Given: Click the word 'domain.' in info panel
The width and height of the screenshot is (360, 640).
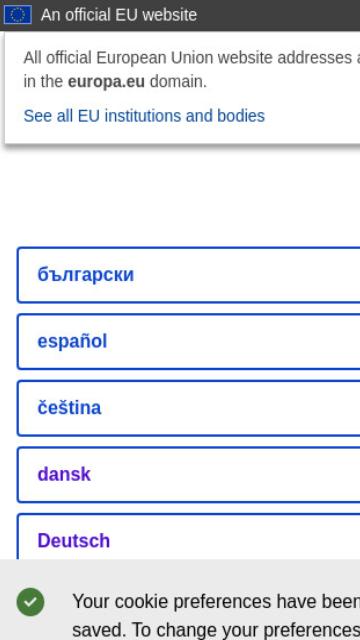Looking at the screenshot, I should pyautogui.click(x=178, y=82).
